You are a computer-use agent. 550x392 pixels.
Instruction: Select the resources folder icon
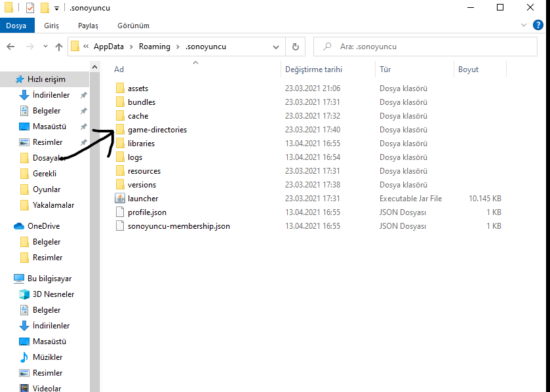tap(120, 170)
